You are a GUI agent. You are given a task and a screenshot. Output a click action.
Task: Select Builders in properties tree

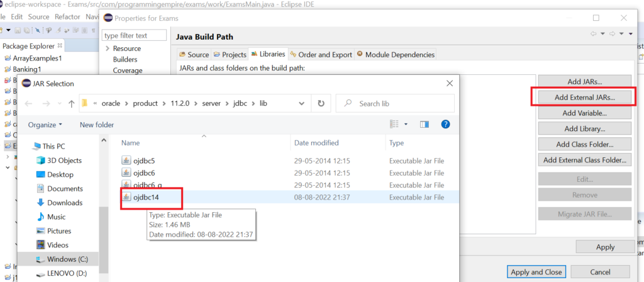125,59
